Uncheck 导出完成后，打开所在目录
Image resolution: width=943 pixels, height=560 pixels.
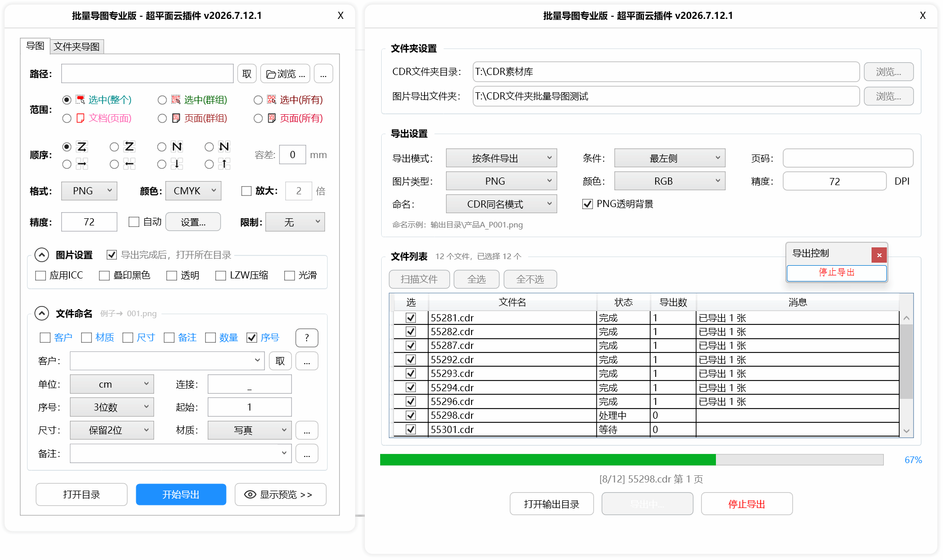point(112,255)
